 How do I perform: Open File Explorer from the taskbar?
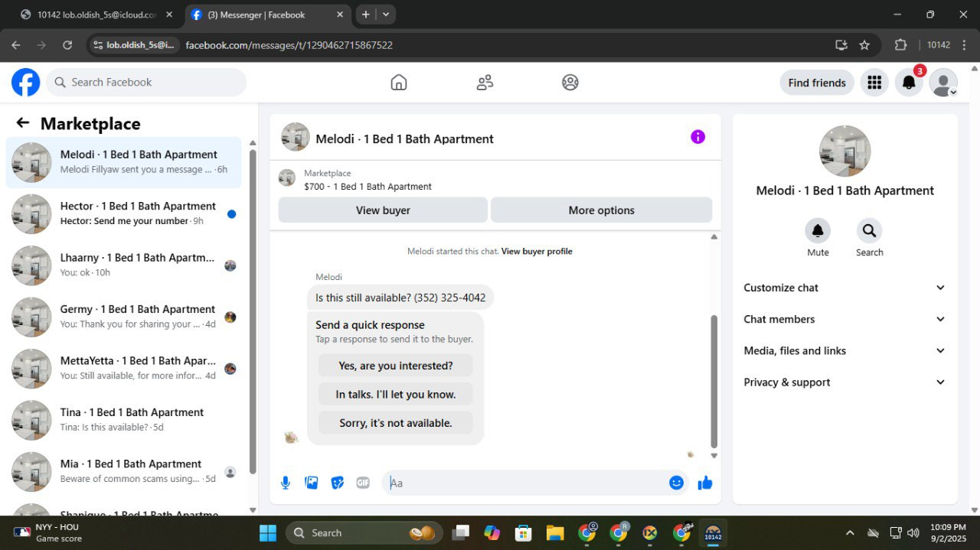555,532
